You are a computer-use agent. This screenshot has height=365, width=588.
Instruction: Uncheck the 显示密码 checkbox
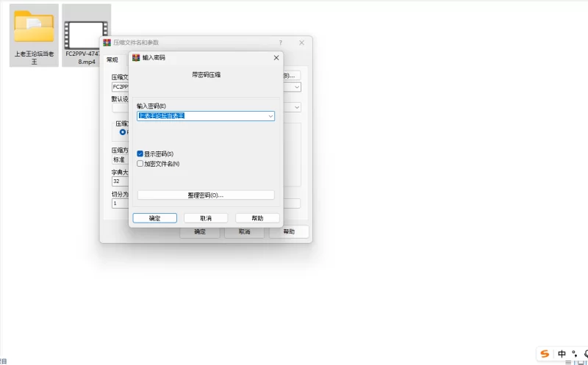coord(140,153)
